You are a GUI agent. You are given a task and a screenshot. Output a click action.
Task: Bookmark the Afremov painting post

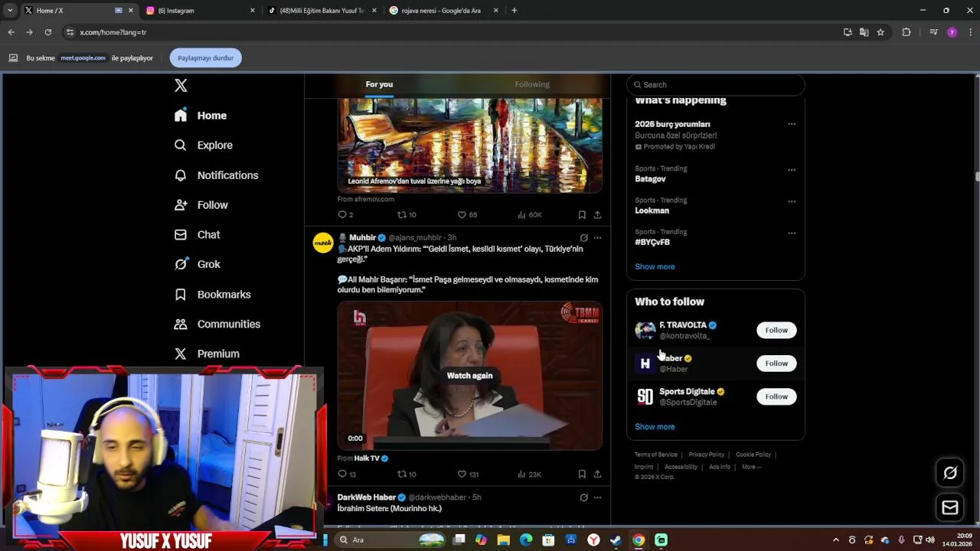(x=582, y=215)
